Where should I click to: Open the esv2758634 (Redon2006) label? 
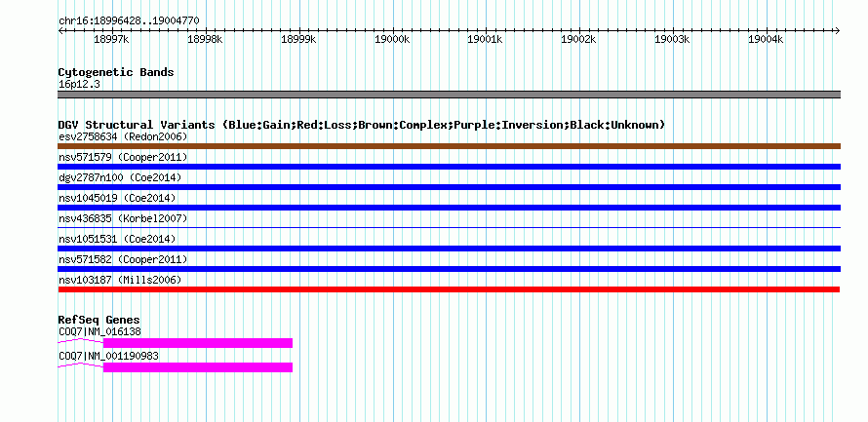pyautogui.click(x=123, y=136)
